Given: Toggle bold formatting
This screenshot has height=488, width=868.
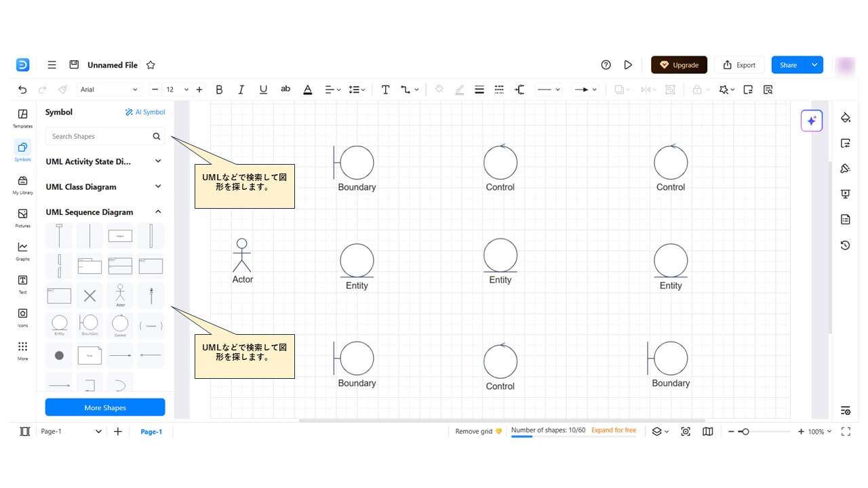Looking at the screenshot, I should (219, 89).
